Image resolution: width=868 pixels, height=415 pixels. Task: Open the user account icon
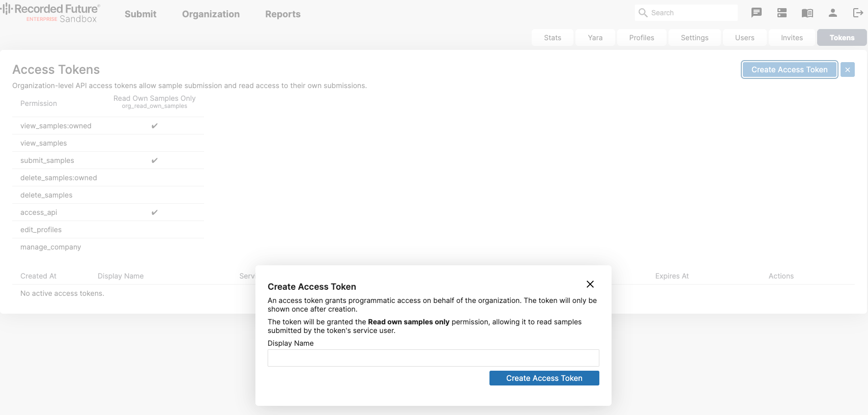click(833, 13)
